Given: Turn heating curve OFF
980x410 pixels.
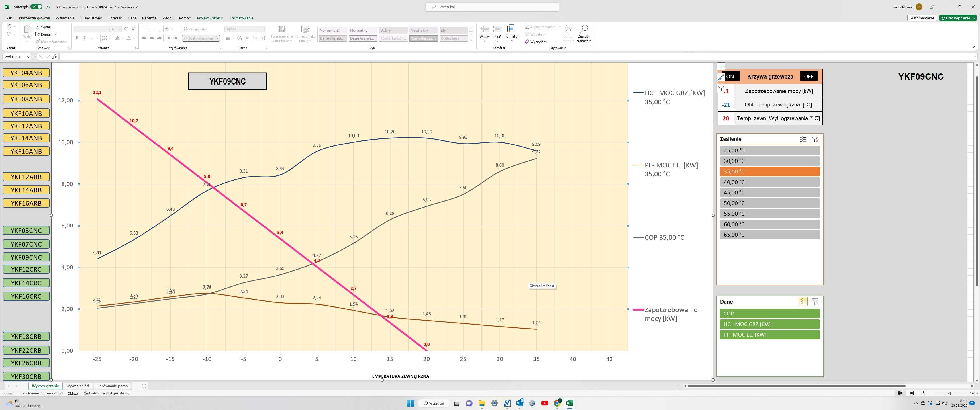Looking at the screenshot, I should click(x=808, y=76).
